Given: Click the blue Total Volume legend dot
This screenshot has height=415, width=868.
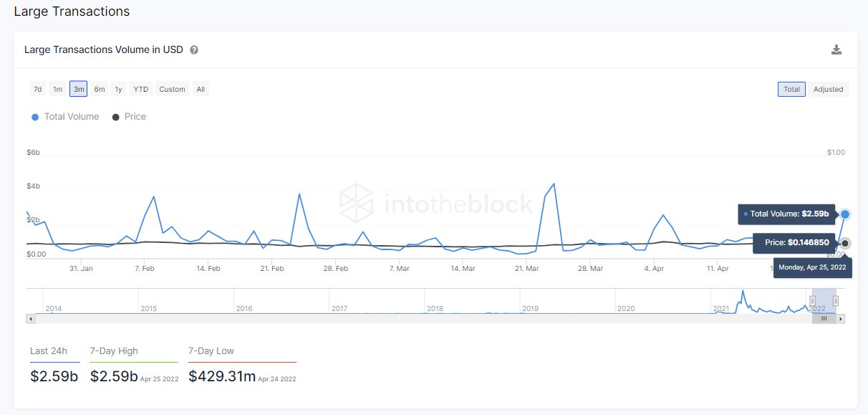Looking at the screenshot, I should tap(35, 117).
